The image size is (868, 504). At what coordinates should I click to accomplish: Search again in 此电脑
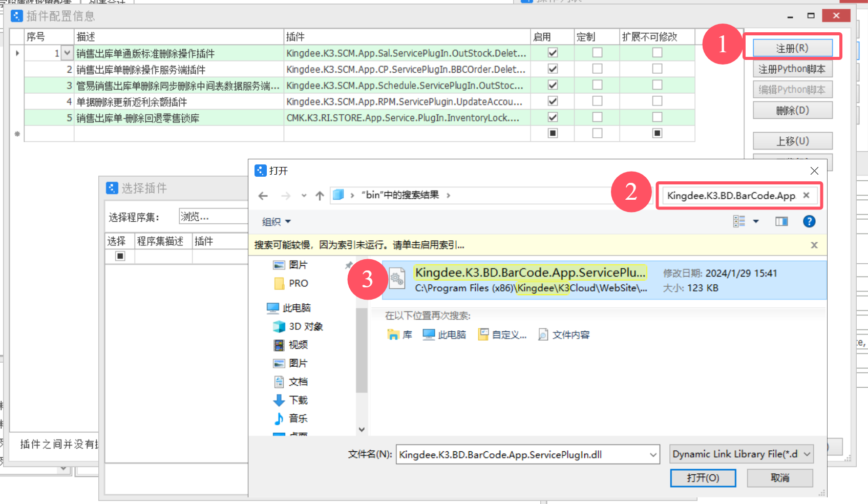tap(444, 335)
